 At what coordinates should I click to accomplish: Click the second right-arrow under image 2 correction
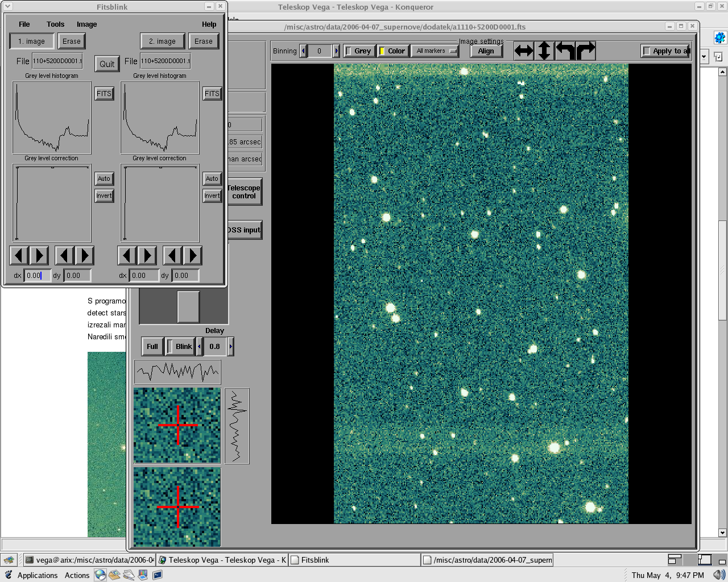pos(192,256)
